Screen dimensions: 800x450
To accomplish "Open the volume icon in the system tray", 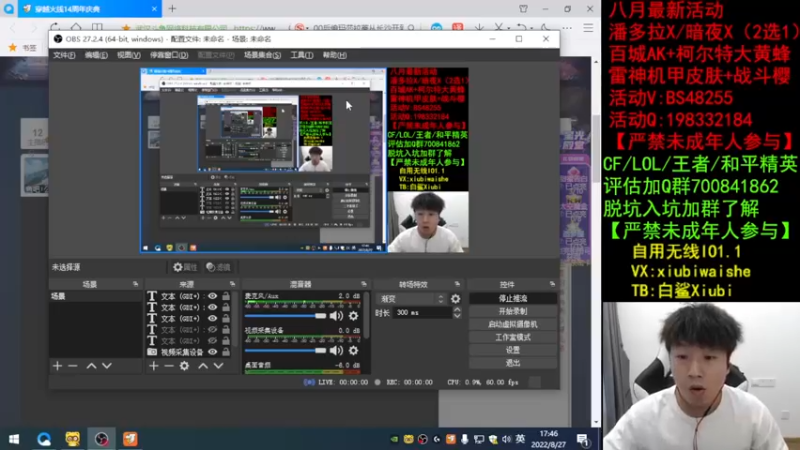I will (x=506, y=439).
